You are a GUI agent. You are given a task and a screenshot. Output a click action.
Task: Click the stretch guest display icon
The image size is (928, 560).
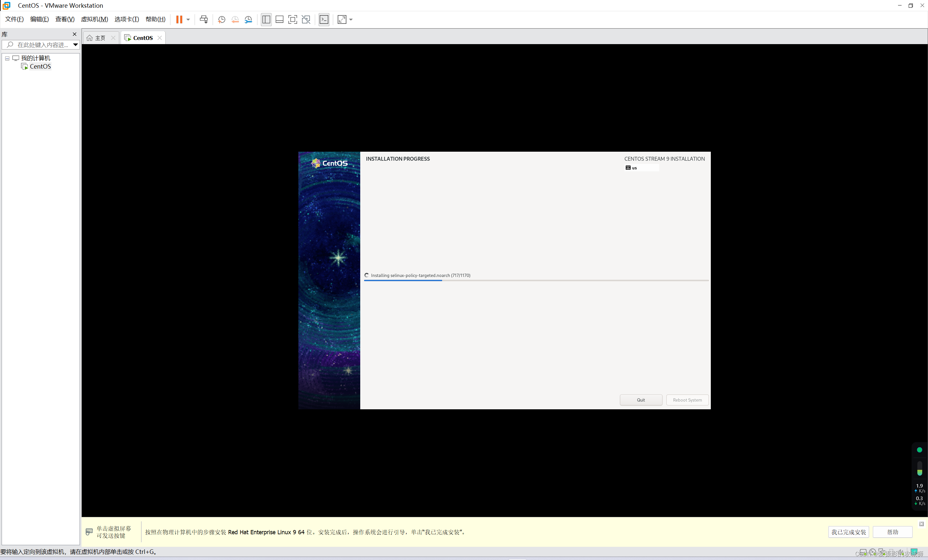(x=342, y=20)
